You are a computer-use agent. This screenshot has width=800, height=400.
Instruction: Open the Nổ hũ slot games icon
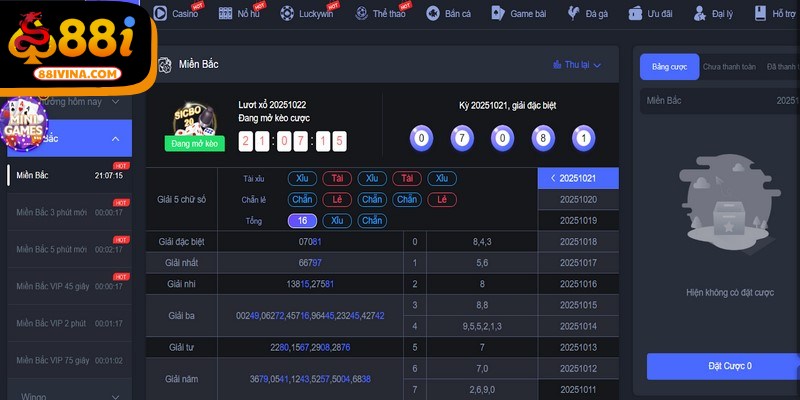point(226,13)
